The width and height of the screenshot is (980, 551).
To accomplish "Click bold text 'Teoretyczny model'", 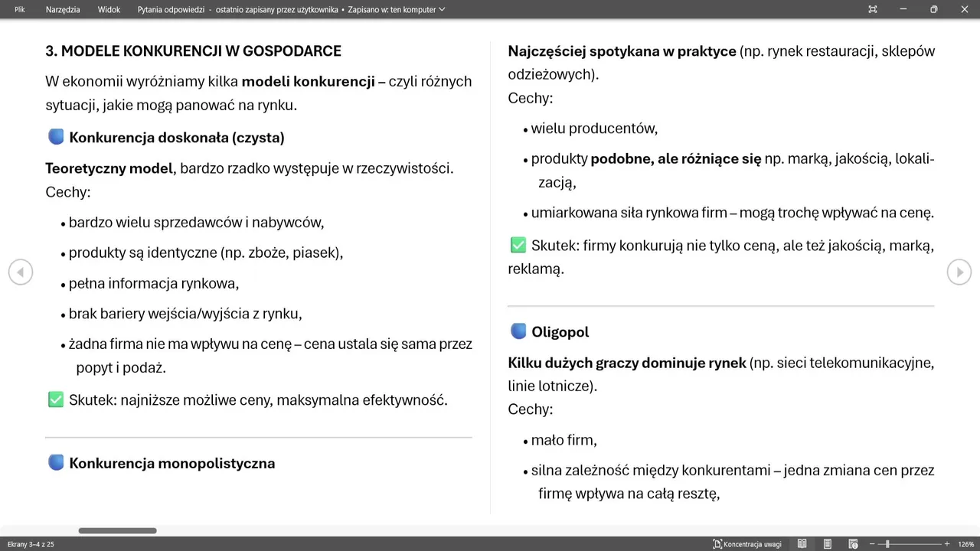I will tap(109, 168).
